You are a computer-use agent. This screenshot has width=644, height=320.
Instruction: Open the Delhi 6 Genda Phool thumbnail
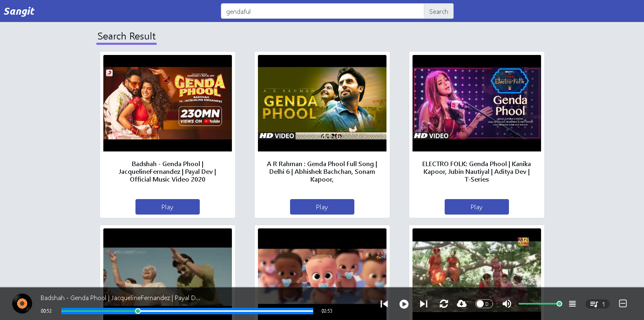tap(322, 103)
